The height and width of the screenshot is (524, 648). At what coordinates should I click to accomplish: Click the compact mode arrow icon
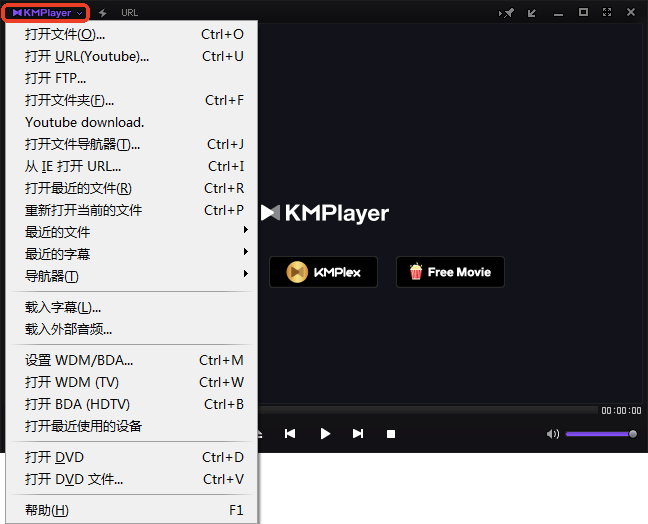[532, 13]
